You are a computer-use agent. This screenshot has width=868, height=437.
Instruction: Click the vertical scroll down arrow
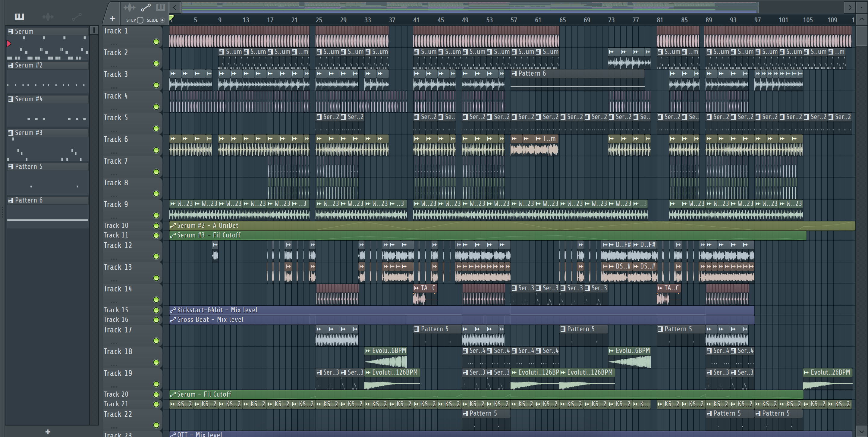pos(861,431)
